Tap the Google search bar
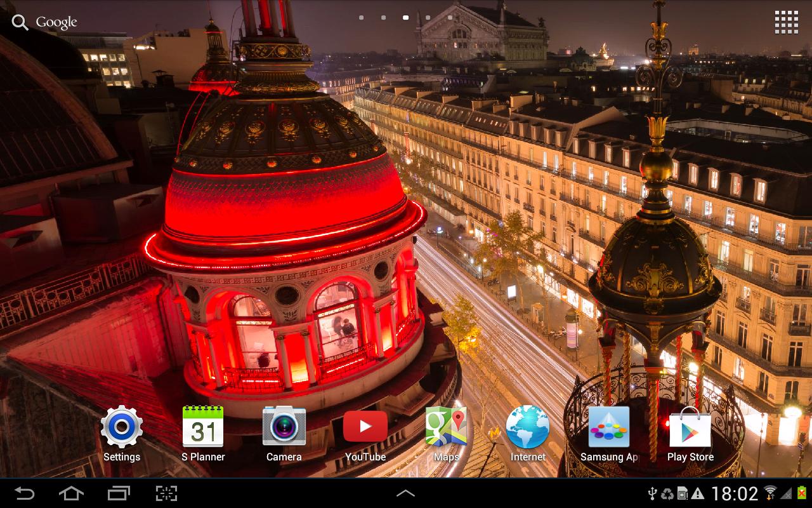 tap(44, 22)
